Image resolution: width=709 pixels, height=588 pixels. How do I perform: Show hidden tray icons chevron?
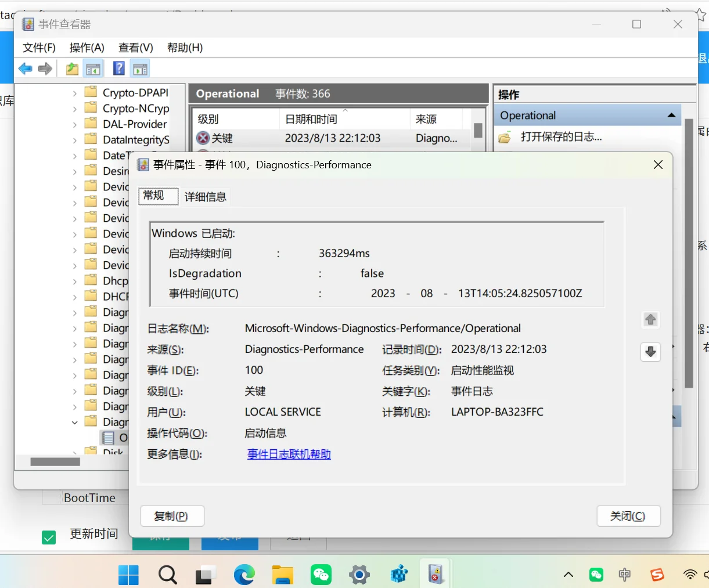(x=568, y=575)
